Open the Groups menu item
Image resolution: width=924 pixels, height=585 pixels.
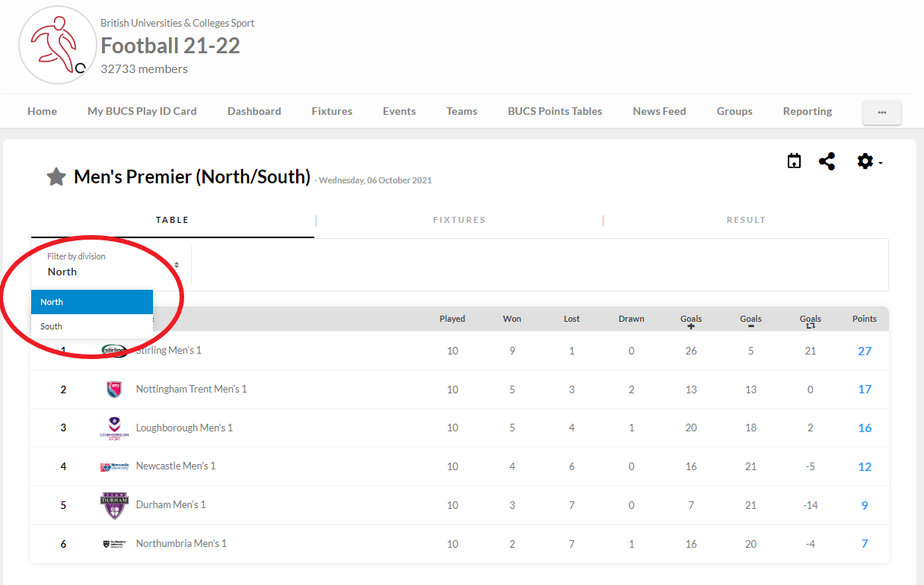pos(734,111)
